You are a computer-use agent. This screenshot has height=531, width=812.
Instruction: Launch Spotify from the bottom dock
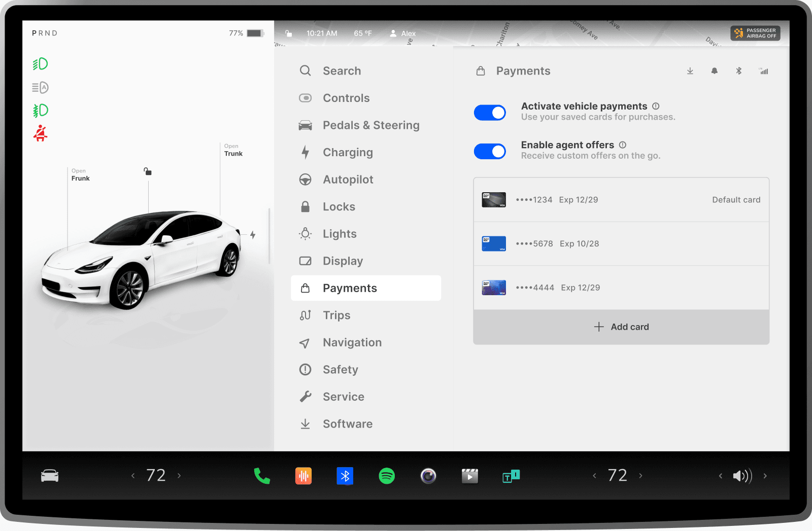tap(387, 476)
